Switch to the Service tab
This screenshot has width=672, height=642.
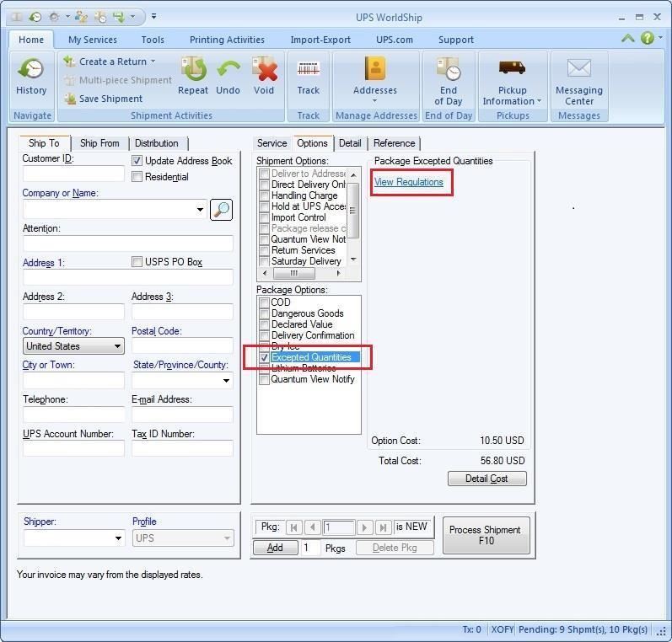(272, 143)
